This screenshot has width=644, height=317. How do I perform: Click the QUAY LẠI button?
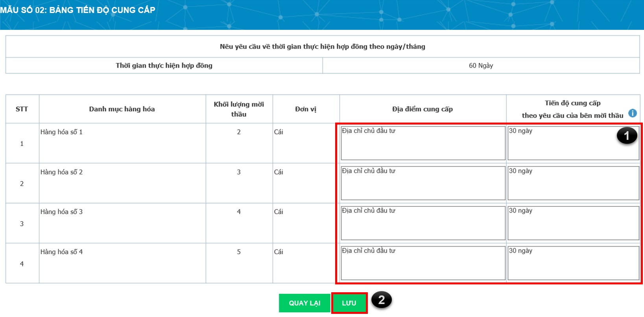point(304,303)
